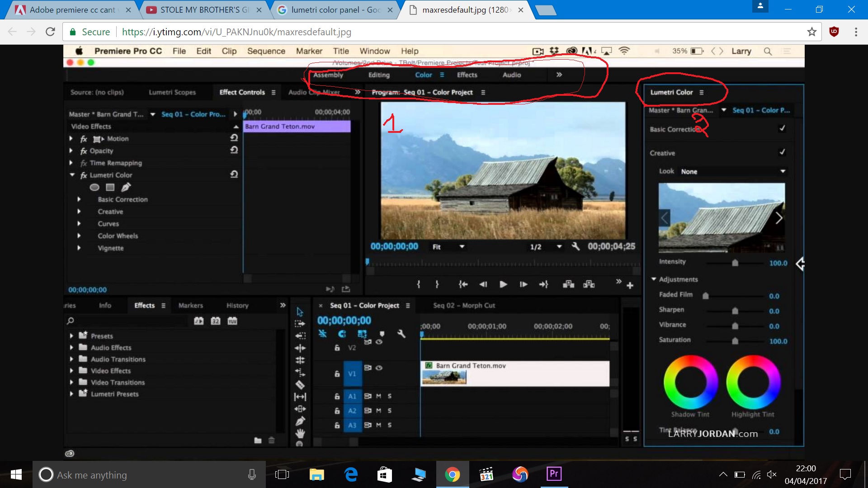Select the Color tab in workspace switcher
868x488 pixels.
tap(423, 75)
